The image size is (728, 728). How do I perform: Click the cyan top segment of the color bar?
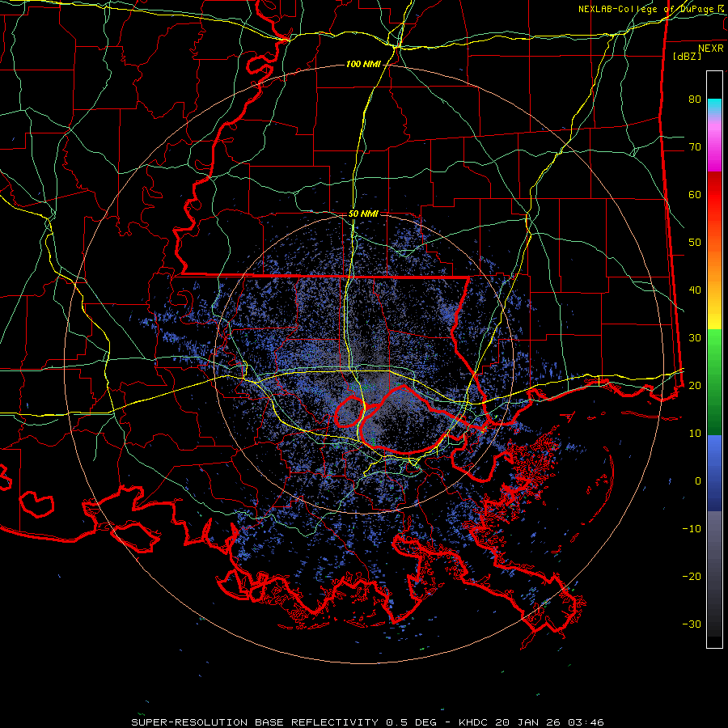pyautogui.click(x=714, y=106)
